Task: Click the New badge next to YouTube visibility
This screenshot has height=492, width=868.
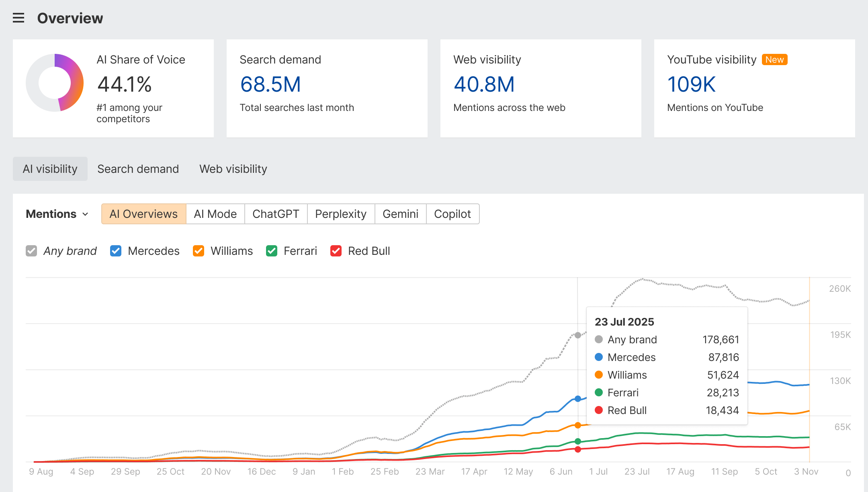Action: [x=774, y=59]
